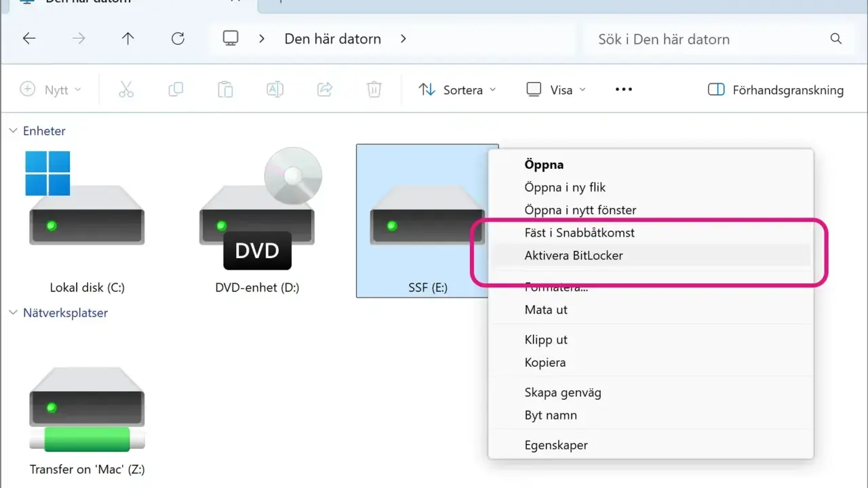The image size is (868, 488).
Task: Choose Mata ut in the context menu
Action: 650,310
